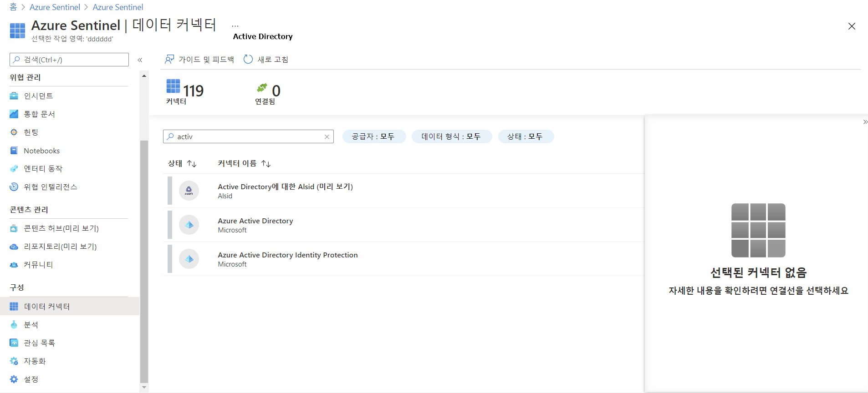Screen dimensions: 868x393
Task: Open the 인시던트 icon in sidebar
Action: click(14, 96)
